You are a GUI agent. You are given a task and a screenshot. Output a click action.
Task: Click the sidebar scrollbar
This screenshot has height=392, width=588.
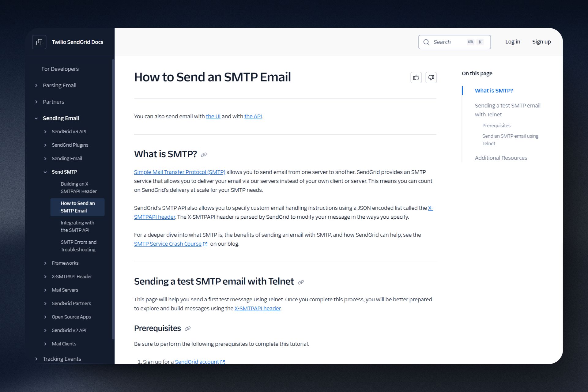[x=113, y=199]
